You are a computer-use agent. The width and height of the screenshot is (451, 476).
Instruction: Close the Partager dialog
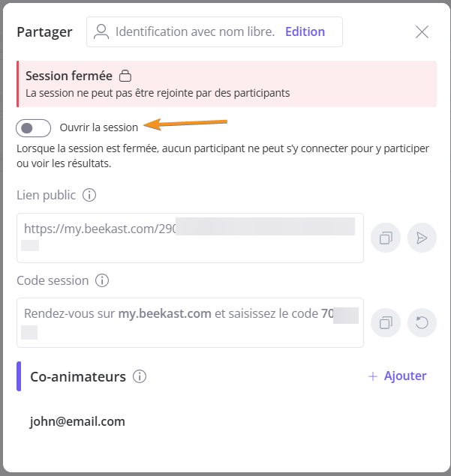(422, 32)
